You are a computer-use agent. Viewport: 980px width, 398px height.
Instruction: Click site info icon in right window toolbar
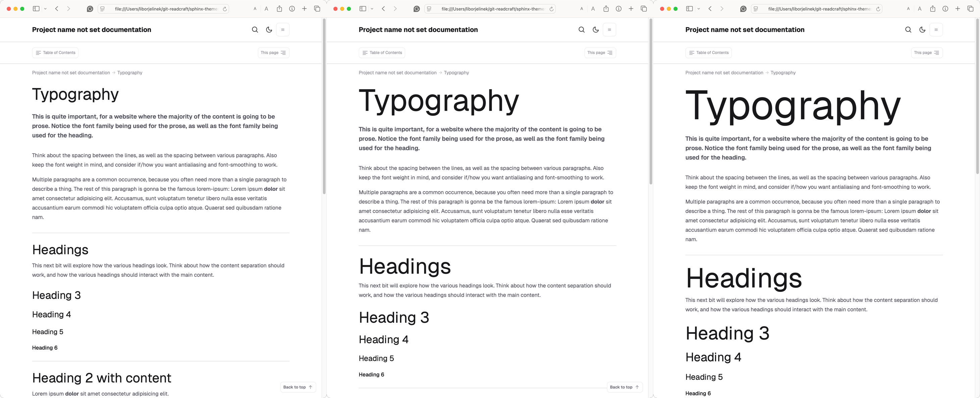[945, 9]
